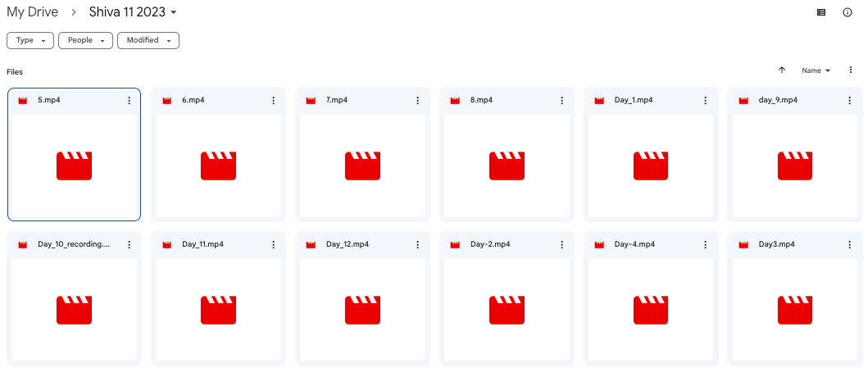Click the Day-2.mp4 file name
Screen dimensions: 868x377
(x=490, y=244)
